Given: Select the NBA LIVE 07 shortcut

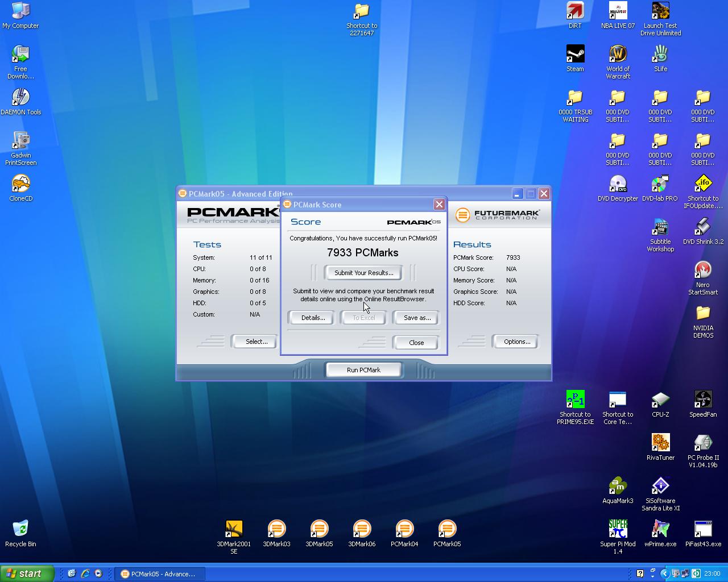Looking at the screenshot, I should 618,15.
